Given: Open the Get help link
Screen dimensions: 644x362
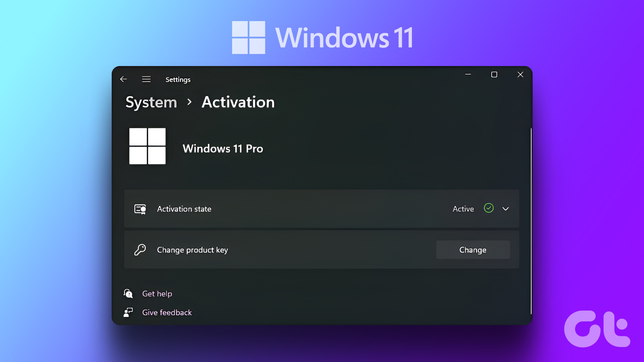Looking at the screenshot, I should click(157, 294).
